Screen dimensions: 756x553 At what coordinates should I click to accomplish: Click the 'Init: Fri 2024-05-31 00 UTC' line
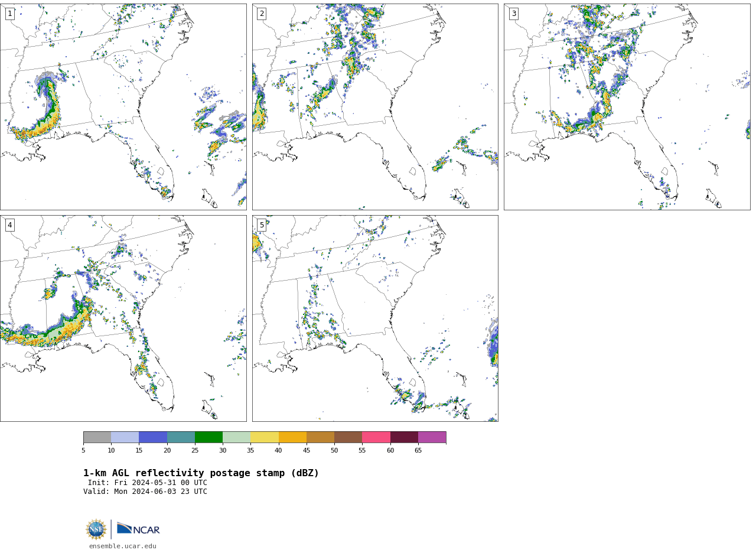point(148,483)
